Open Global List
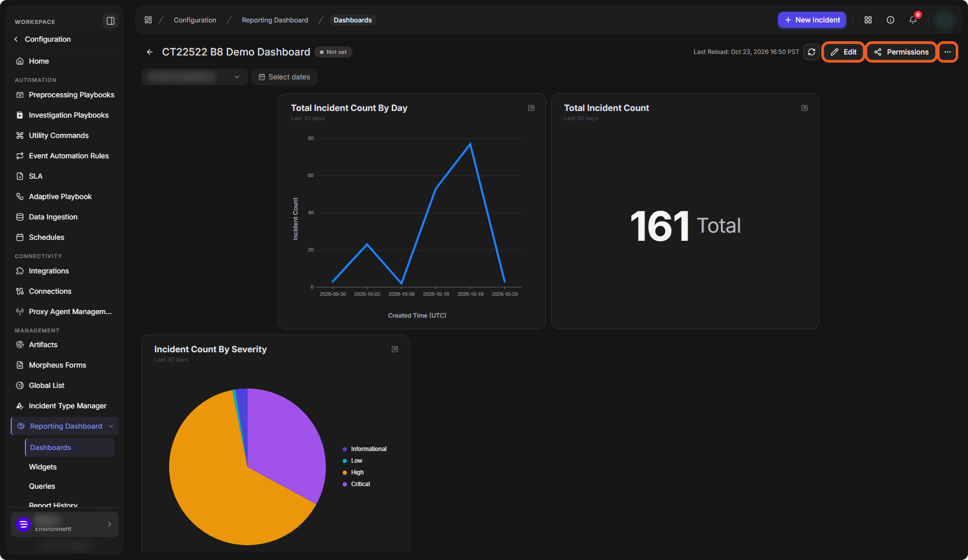 point(64,385)
